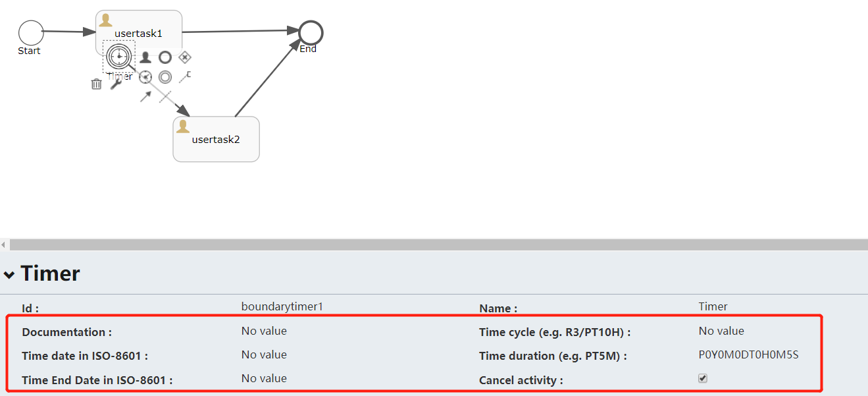Click the sequence flow arrow icon
Image resolution: width=868 pixels, height=396 pixels.
(x=145, y=96)
